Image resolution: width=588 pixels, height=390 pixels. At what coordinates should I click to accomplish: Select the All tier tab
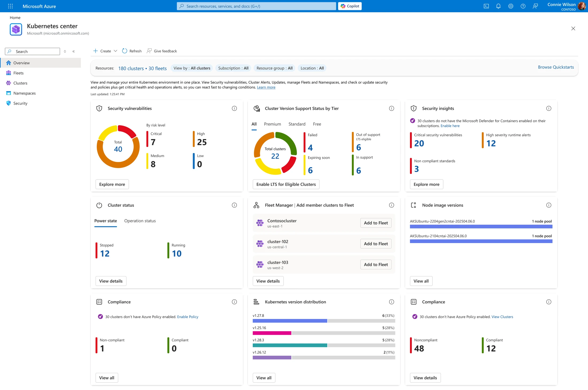254,124
